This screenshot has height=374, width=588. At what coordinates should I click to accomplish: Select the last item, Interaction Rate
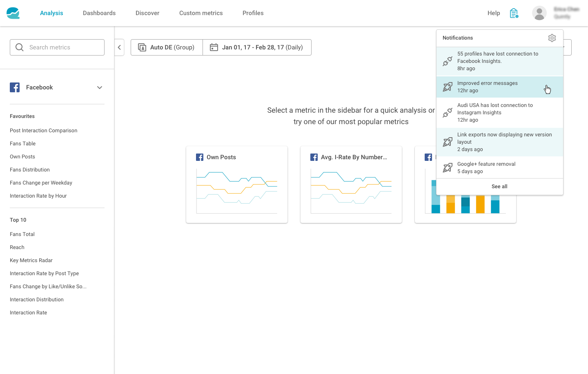29,313
